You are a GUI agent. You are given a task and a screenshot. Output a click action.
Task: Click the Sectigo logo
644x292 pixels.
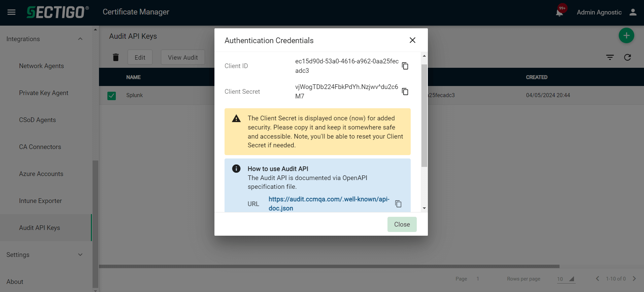tap(58, 12)
